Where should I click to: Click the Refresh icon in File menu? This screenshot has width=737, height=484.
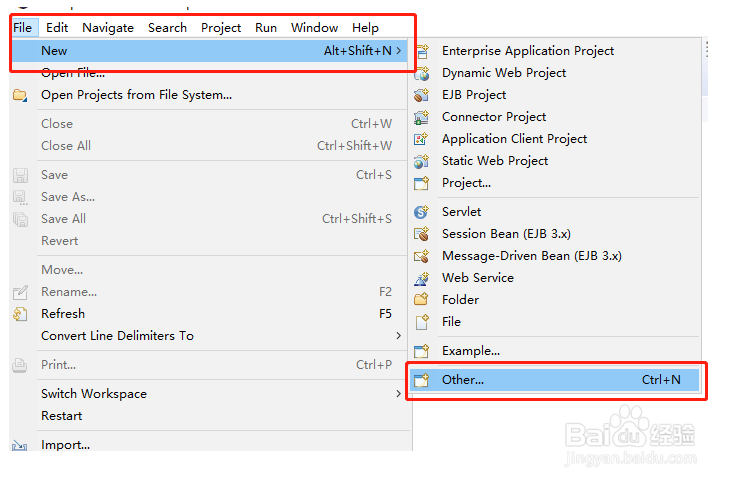pyautogui.click(x=20, y=314)
